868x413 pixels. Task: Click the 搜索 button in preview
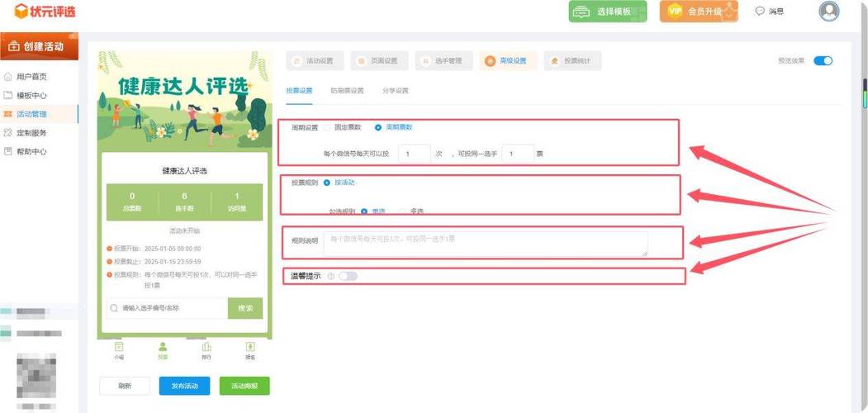tap(245, 308)
